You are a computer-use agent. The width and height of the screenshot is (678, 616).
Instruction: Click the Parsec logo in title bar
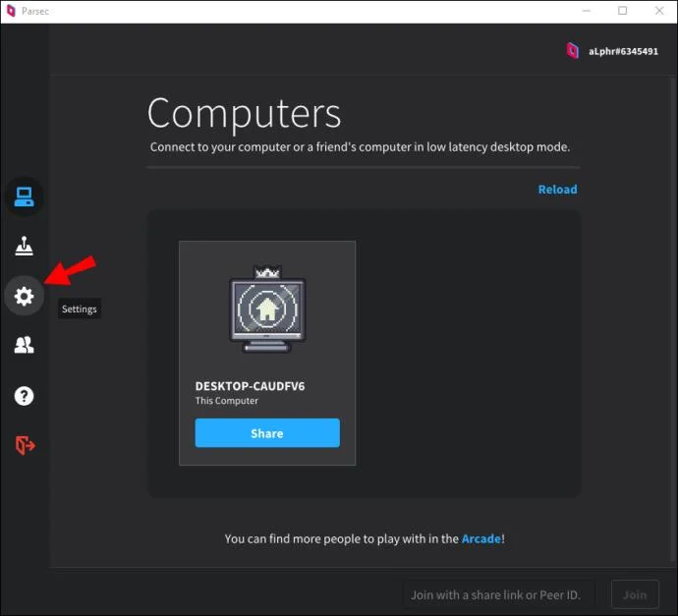11,11
